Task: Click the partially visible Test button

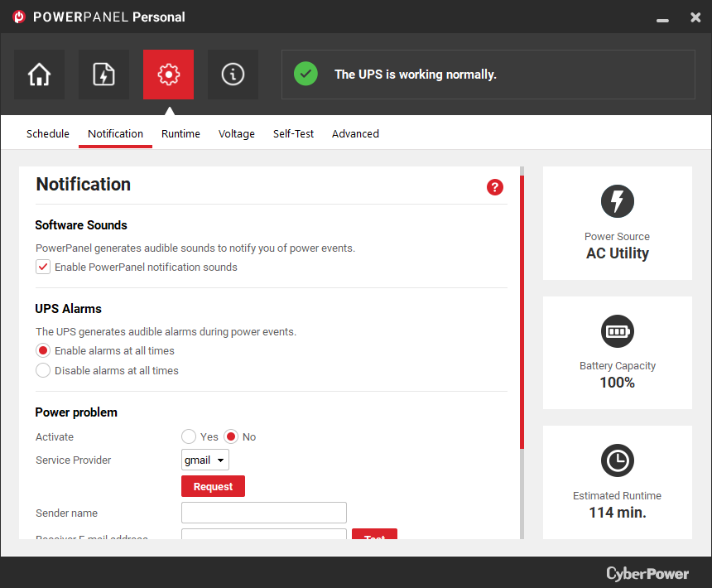Action: coord(374,534)
